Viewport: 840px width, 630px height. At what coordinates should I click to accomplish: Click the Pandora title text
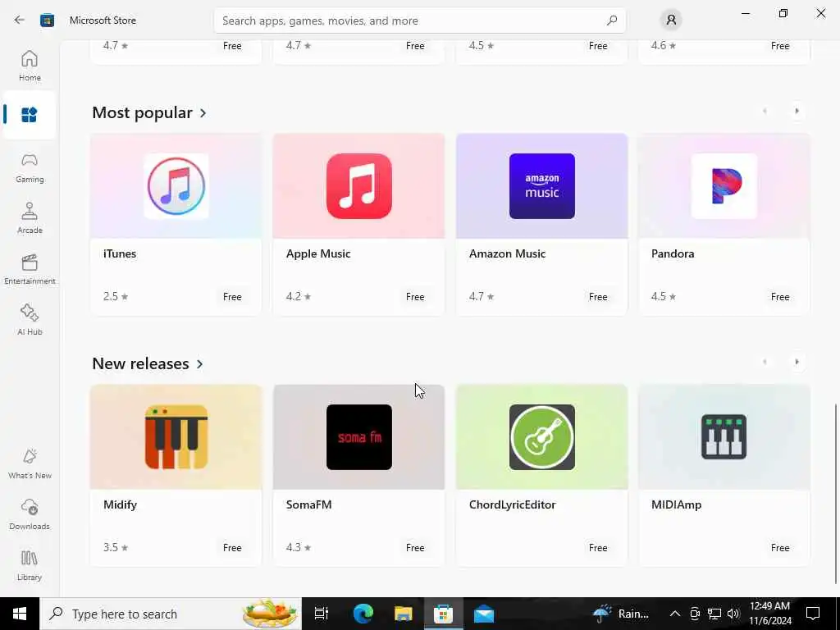click(x=673, y=253)
